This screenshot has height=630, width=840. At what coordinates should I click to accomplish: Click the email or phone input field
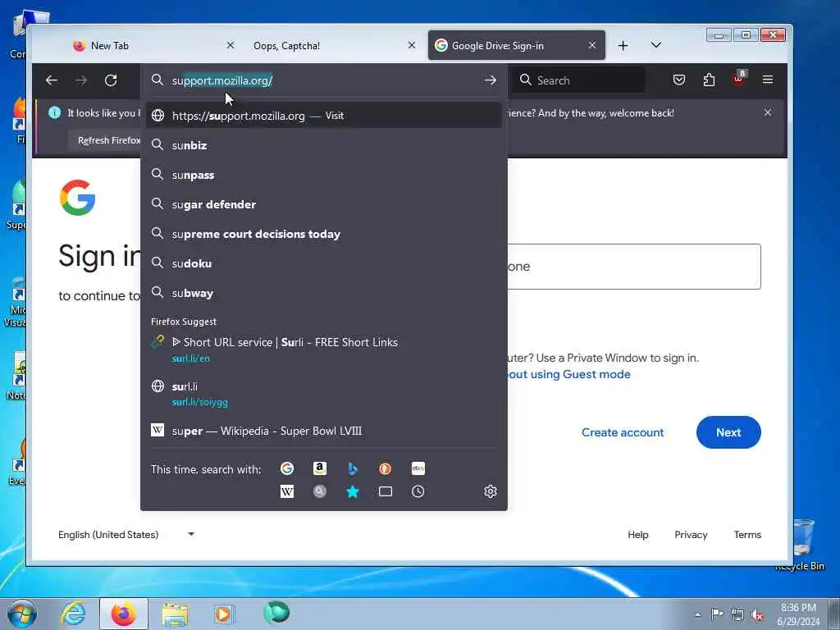[634, 267]
